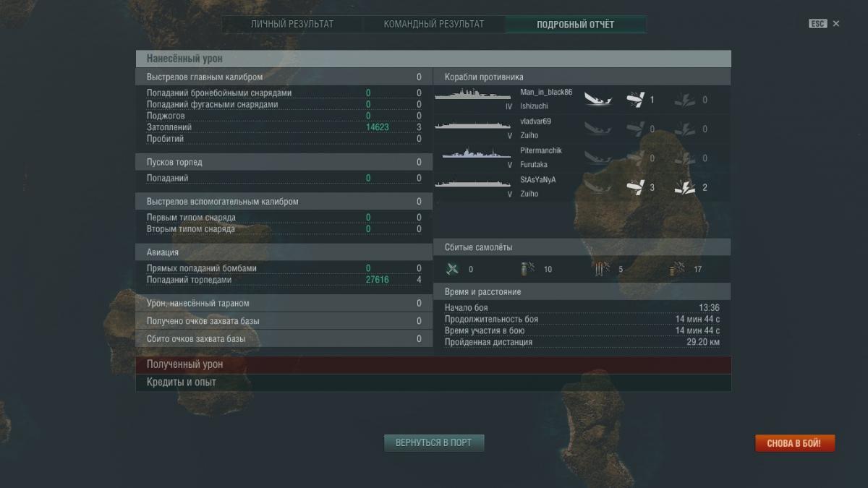Click the flooding damage value 14623

coord(378,127)
